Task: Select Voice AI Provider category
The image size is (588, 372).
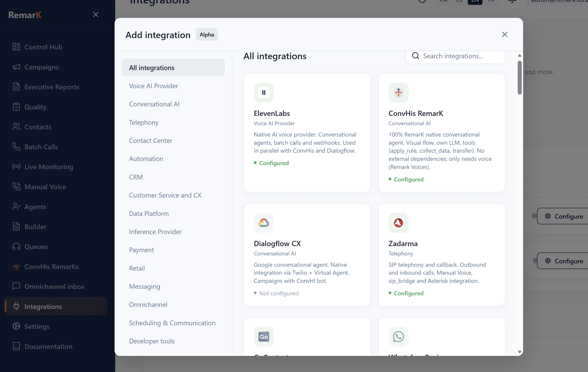Action: pyautogui.click(x=153, y=86)
